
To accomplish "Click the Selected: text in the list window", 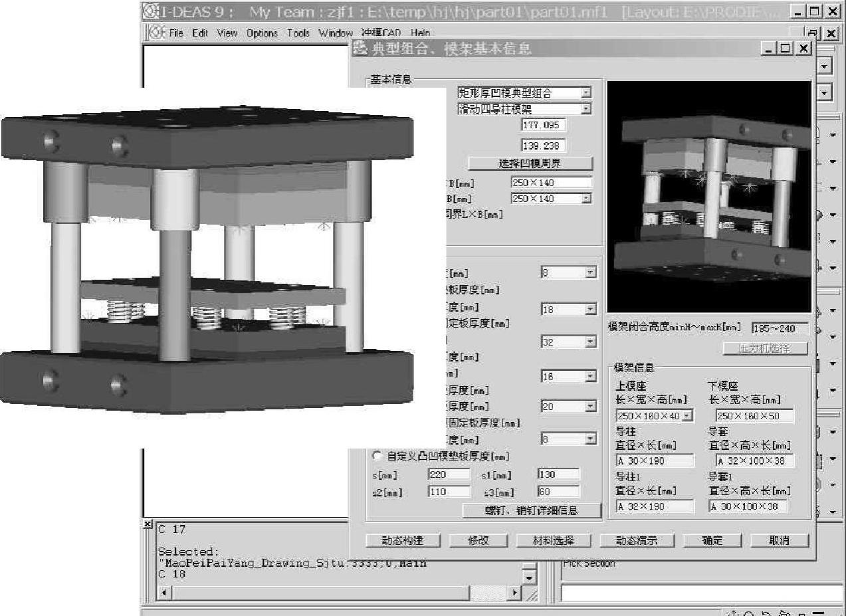I will (188, 552).
